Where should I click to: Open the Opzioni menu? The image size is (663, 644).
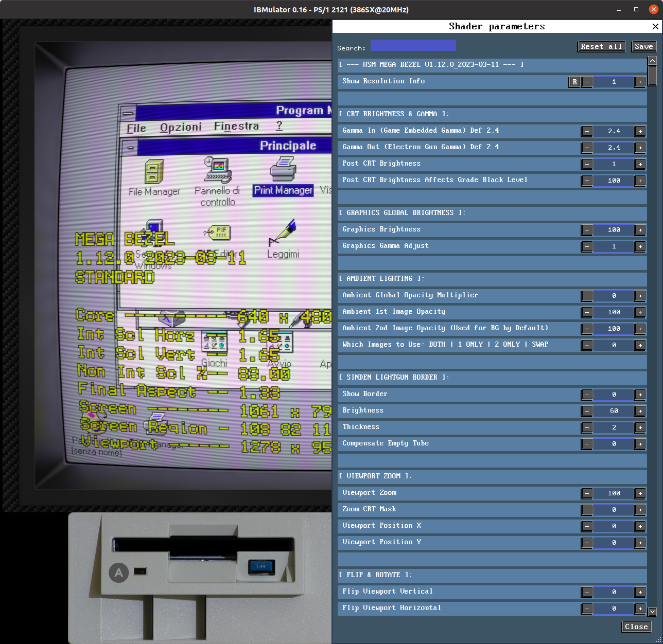point(181,127)
